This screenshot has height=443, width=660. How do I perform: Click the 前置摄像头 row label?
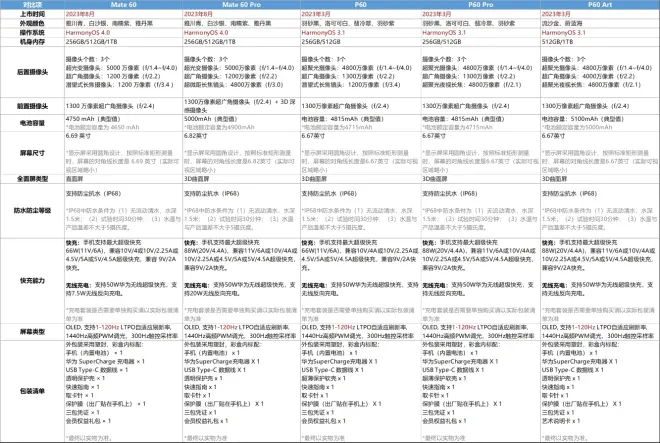pyautogui.click(x=32, y=106)
